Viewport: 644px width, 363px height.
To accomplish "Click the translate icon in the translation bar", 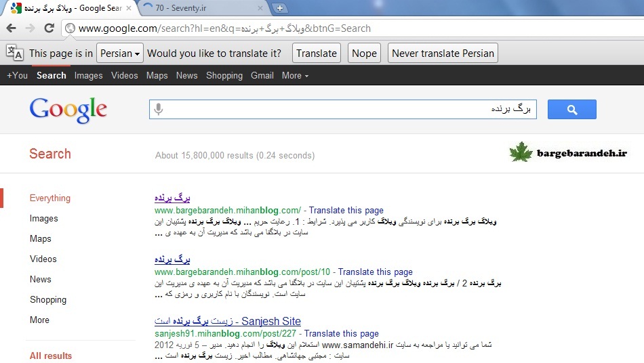I will [x=15, y=53].
